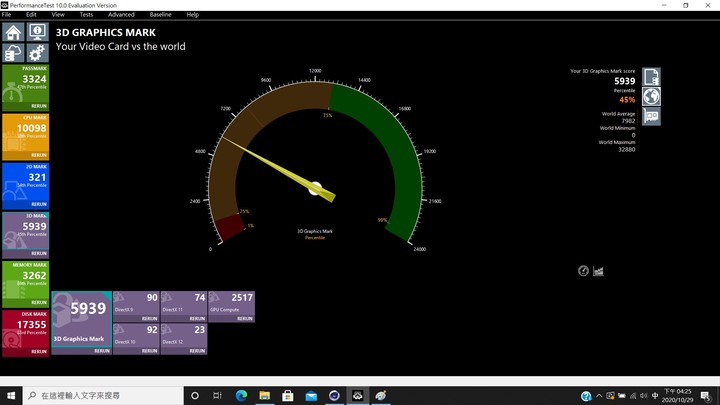Open the Advanced menu

121,15
